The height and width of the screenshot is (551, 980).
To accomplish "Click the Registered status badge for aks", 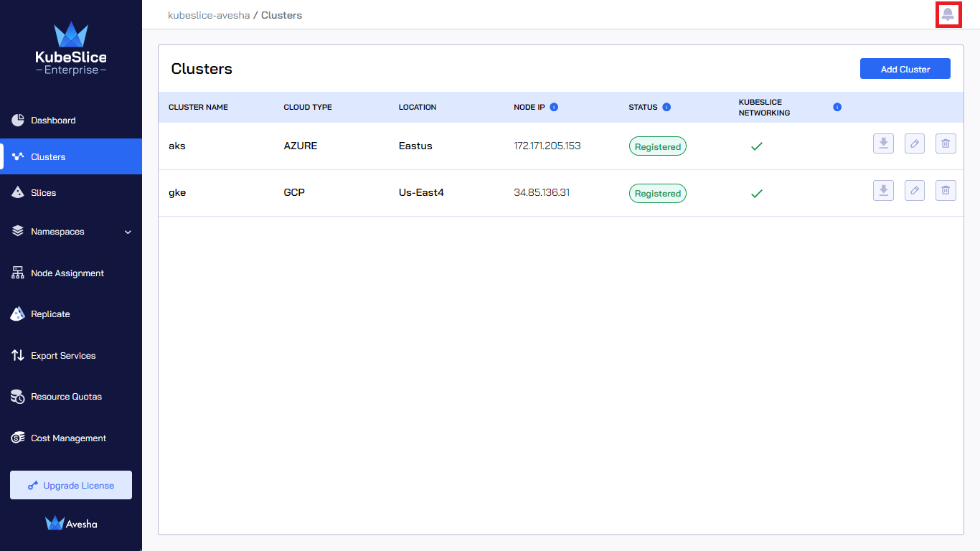I will click(x=658, y=146).
